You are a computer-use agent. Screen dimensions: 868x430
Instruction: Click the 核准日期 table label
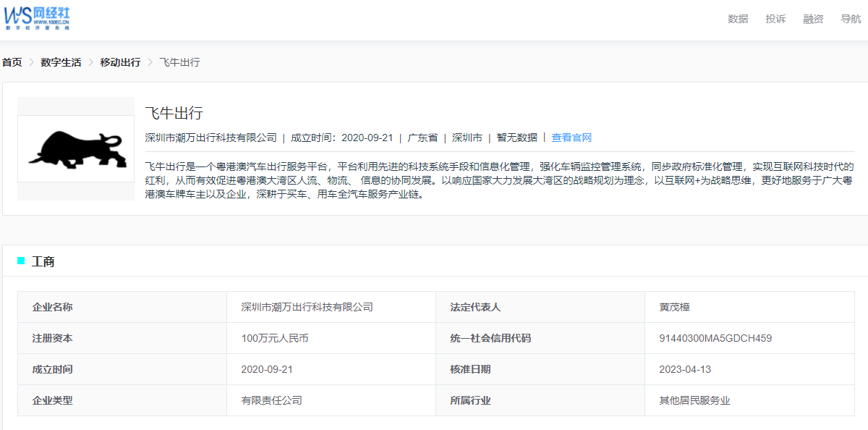(x=470, y=369)
